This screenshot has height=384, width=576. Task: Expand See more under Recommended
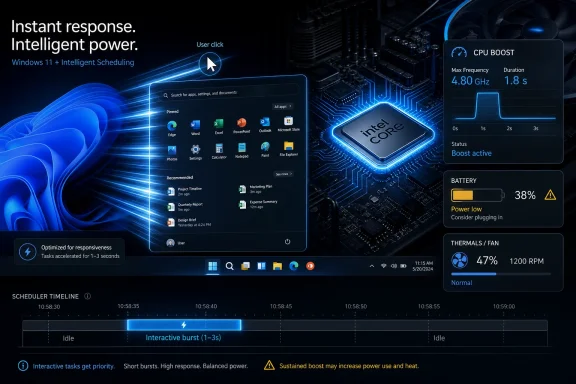coord(283,174)
